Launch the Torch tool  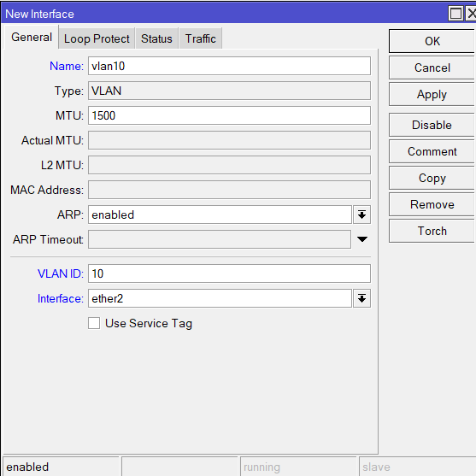click(432, 231)
